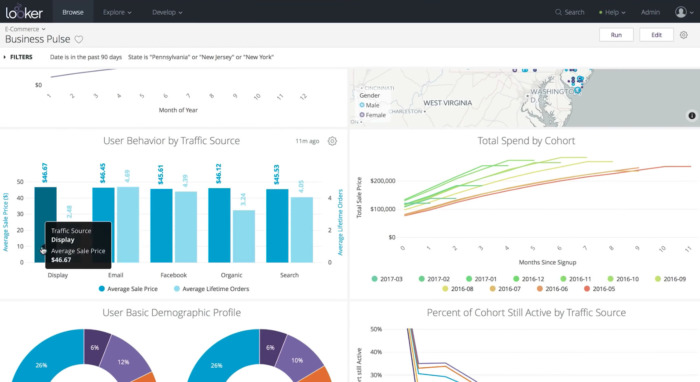The height and width of the screenshot is (382, 700).
Task: Toggle the Average Sale Price legend entry
Action: pos(128,289)
